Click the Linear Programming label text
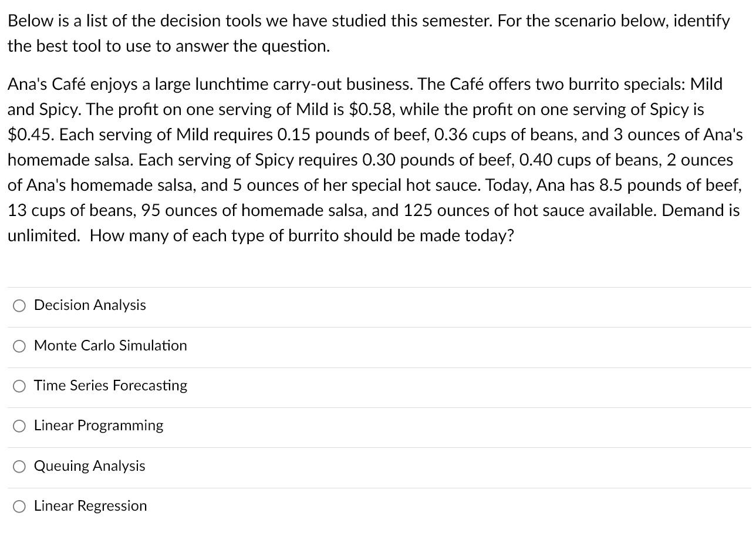This screenshot has height=533, width=756. click(99, 426)
